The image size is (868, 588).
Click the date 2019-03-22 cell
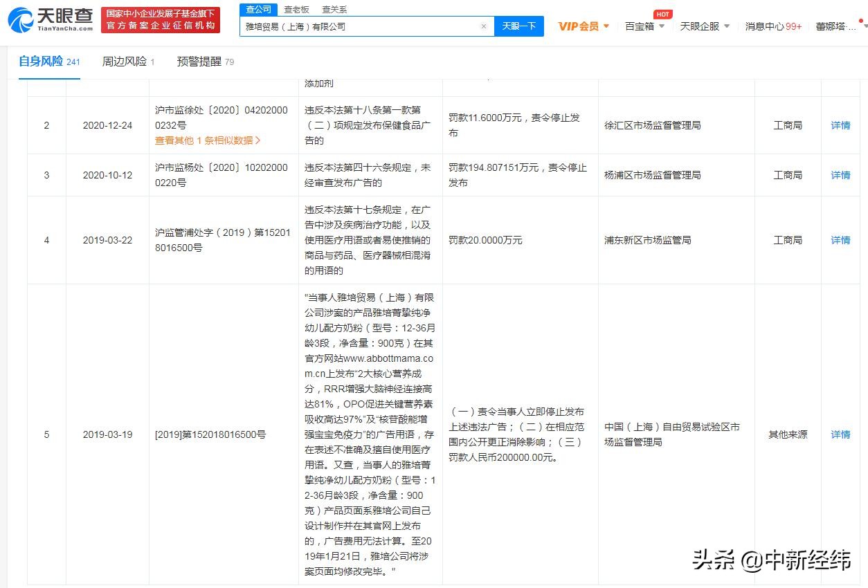pos(107,240)
